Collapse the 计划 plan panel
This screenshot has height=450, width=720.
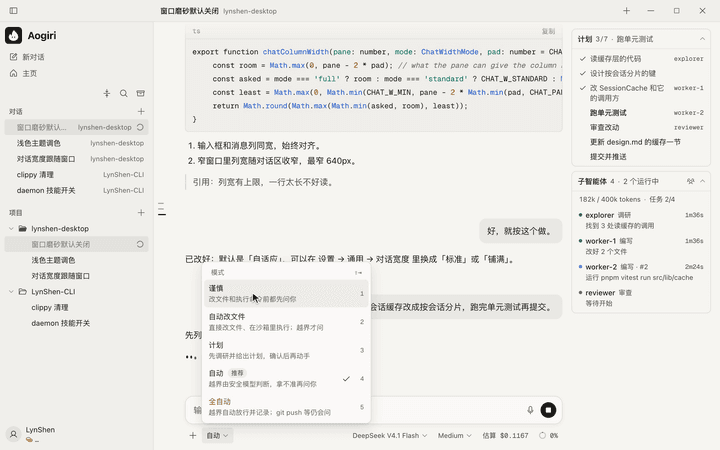point(702,39)
